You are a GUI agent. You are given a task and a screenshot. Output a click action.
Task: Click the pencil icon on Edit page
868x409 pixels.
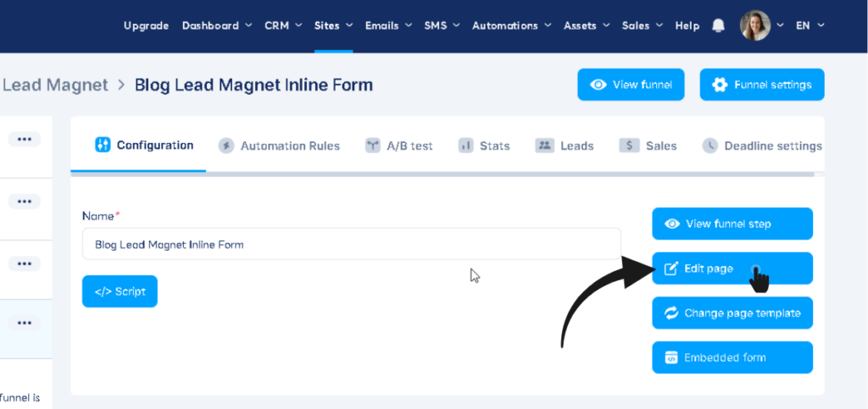coord(671,268)
